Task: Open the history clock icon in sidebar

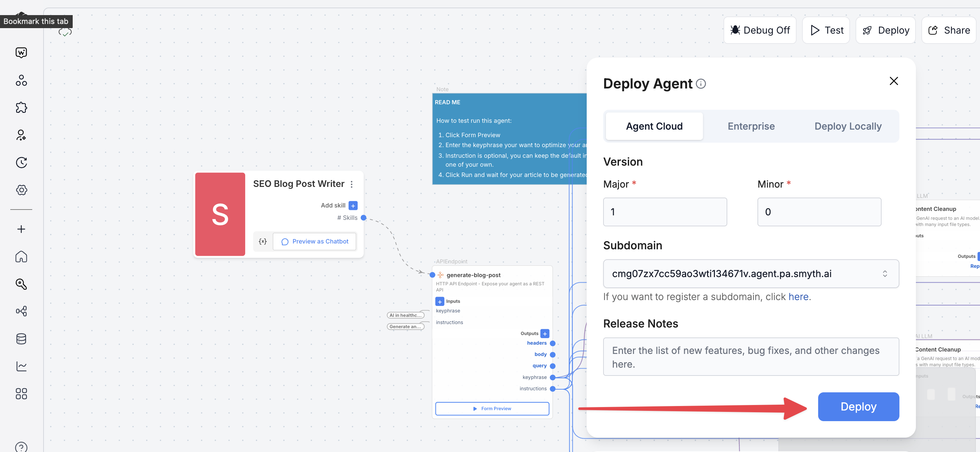Action: point(21,163)
